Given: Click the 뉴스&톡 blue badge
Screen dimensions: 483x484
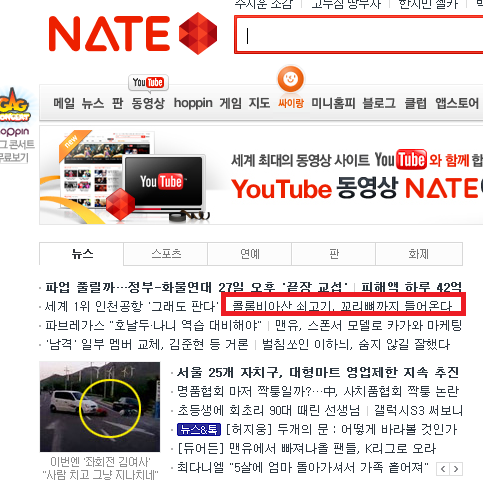Looking at the screenshot, I should click(199, 429).
